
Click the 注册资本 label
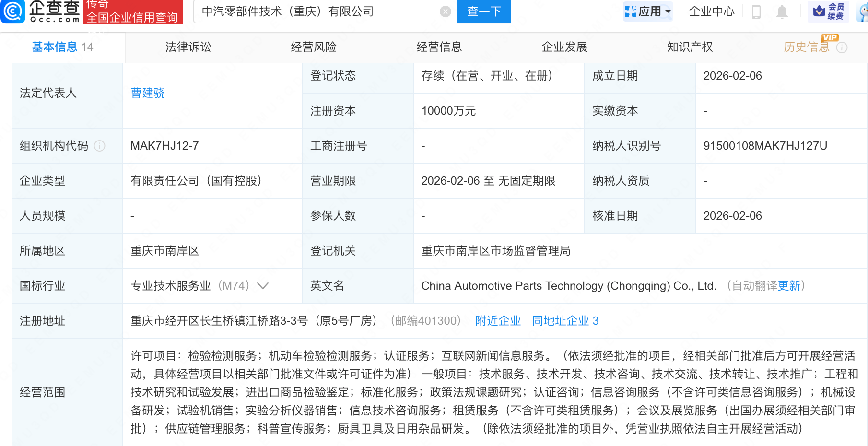(333, 111)
